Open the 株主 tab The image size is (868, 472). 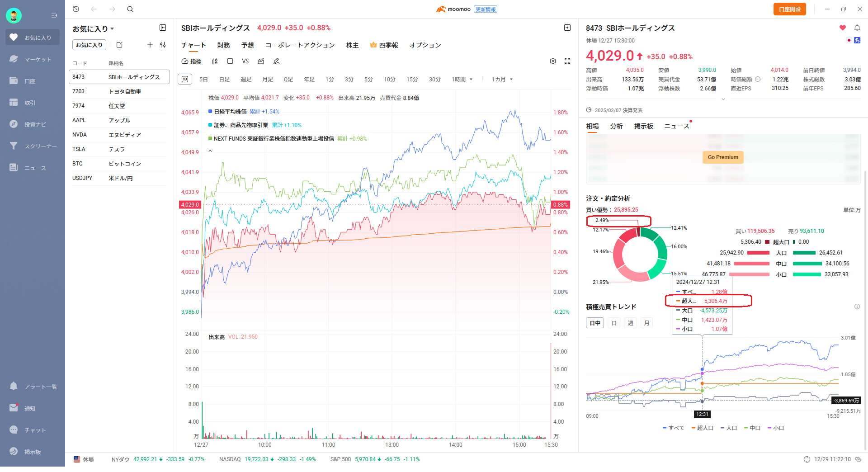click(352, 45)
